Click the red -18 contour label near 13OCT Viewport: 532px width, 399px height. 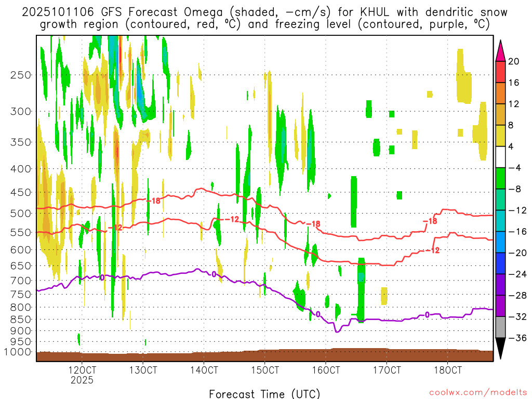pos(153,201)
